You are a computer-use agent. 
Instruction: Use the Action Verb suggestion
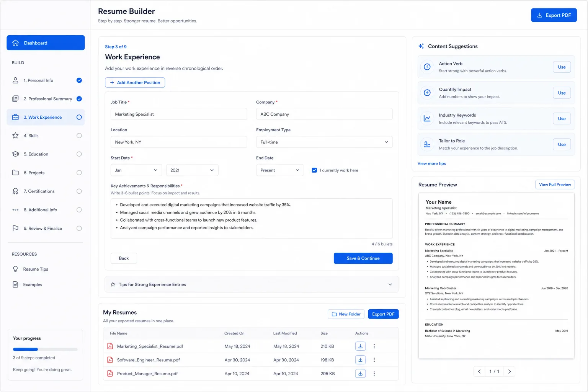562,67
